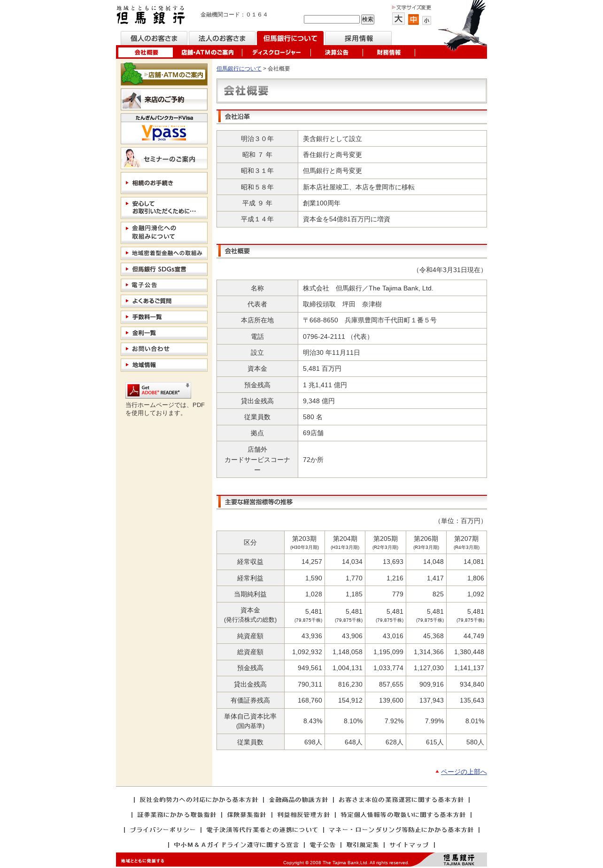Screen dimensions: 603x868
Task: Click the 69店舗 value cell
Action: [x=392, y=433]
